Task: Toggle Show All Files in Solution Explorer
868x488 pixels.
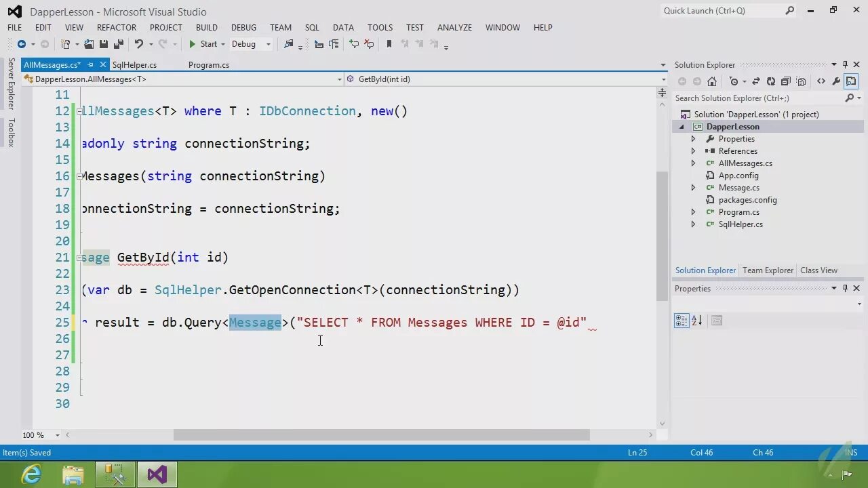Action: [801, 81]
